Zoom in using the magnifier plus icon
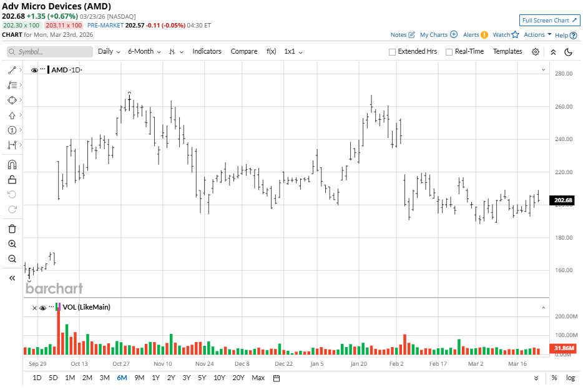583x392 pixels. pyautogui.click(x=12, y=243)
